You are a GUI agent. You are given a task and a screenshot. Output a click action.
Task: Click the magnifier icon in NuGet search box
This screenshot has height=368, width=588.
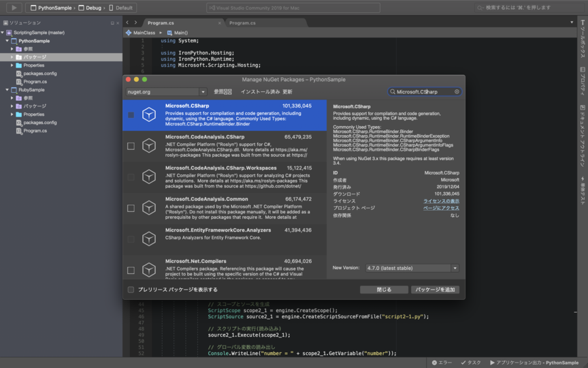pos(393,91)
